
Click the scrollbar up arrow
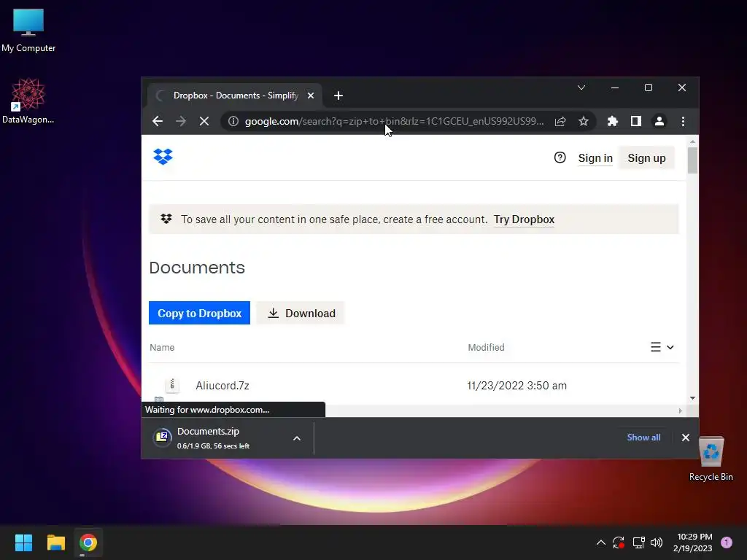pyautogui.click(x=693, y=141)
